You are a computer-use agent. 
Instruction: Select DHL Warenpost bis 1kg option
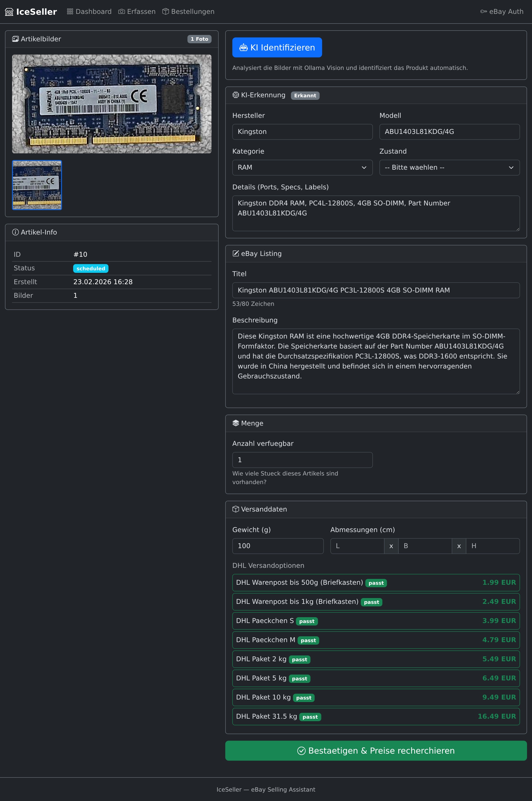(376, 601)
